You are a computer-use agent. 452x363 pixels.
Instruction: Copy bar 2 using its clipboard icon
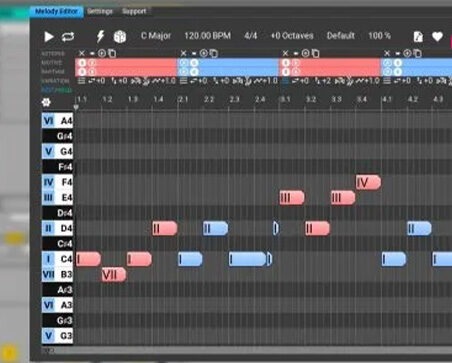[x=214, y=53]
